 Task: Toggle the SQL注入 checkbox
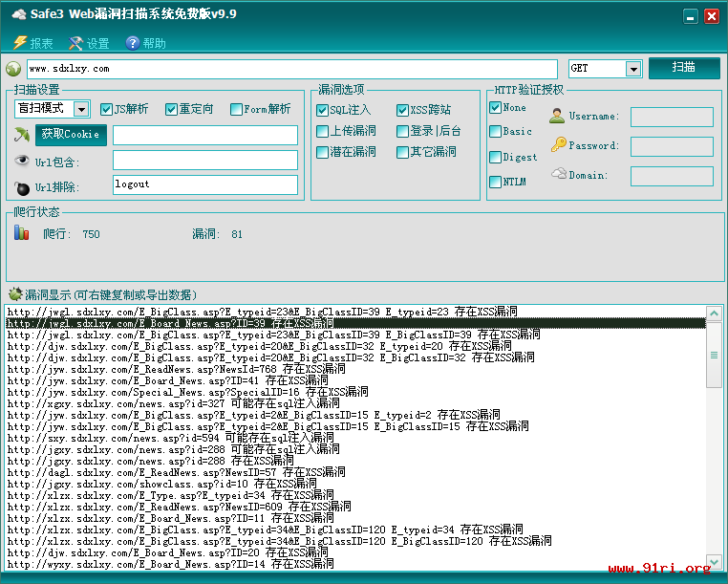(x=322, y=110)
